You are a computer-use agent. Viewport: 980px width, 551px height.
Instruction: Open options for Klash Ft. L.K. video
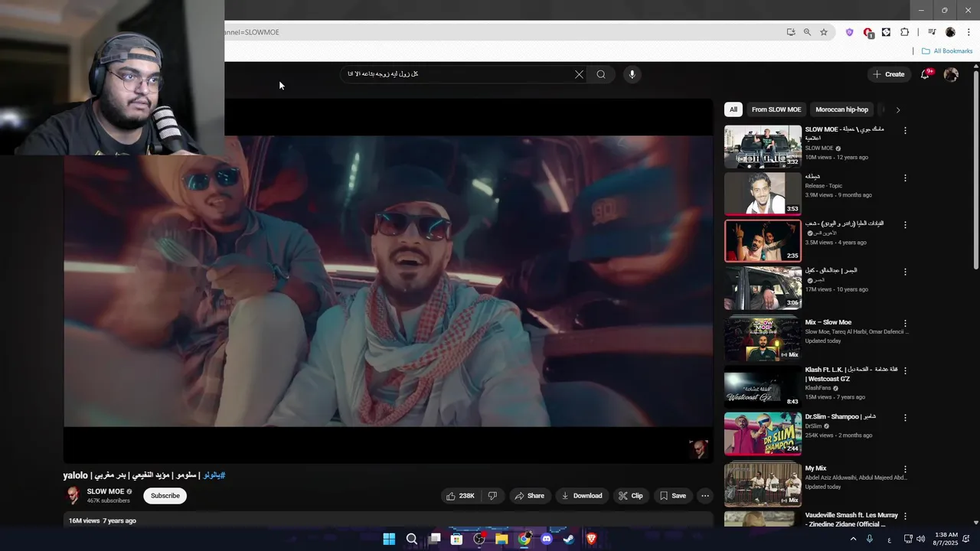click(x=905, y=370)
